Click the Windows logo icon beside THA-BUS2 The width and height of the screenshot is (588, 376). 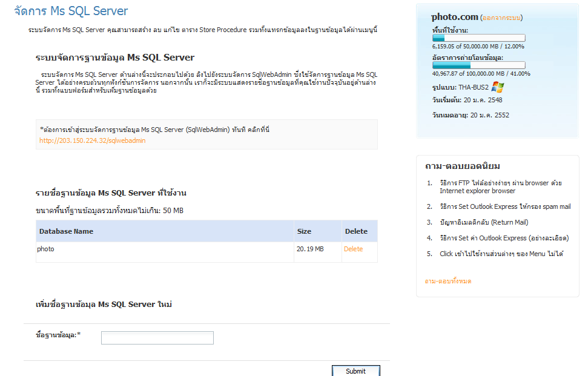coord(498,87)
